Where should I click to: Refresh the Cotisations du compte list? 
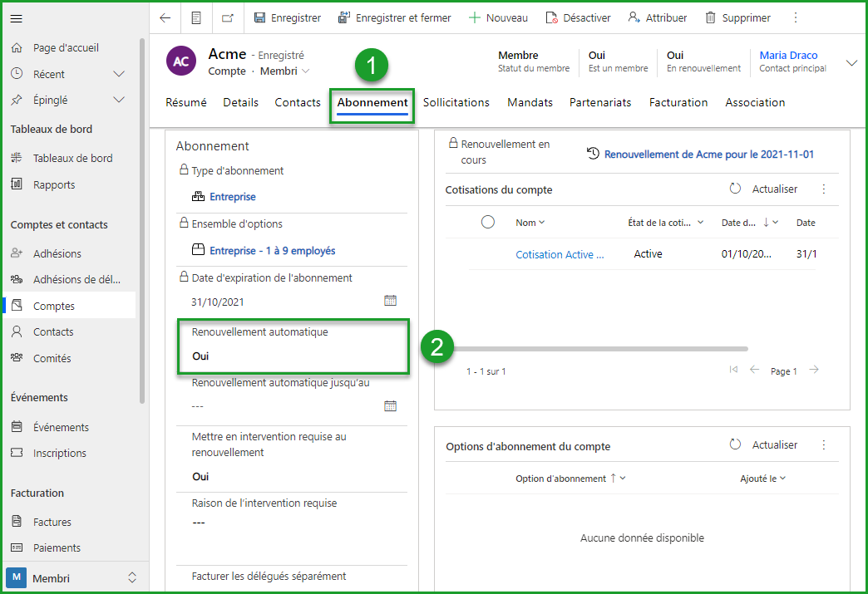(735, 189)
